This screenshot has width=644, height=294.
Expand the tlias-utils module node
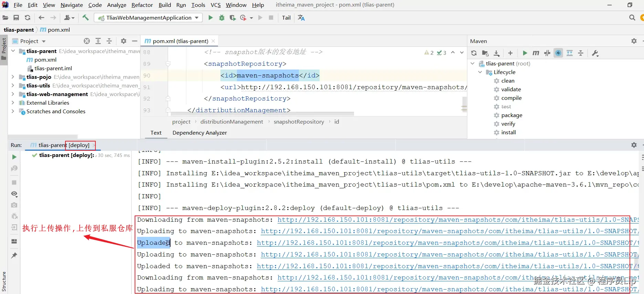point(13,85)
